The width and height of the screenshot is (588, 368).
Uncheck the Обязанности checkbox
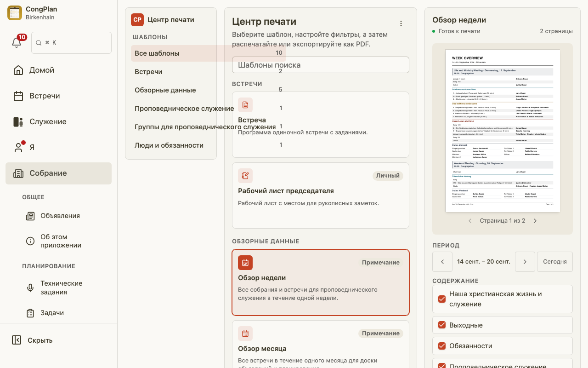[x=442, y=346]
